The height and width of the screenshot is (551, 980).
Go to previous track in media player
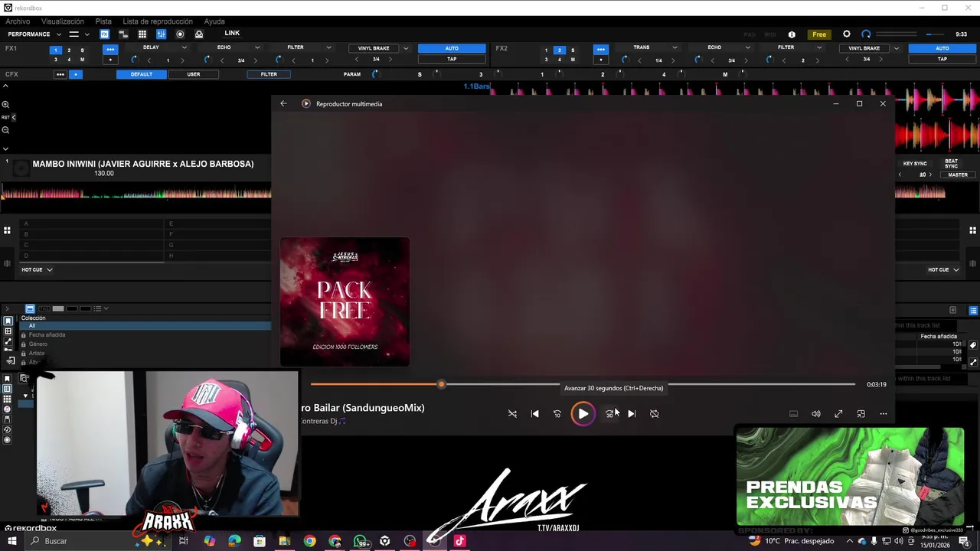pyautogui.click(x=534, y=413)
